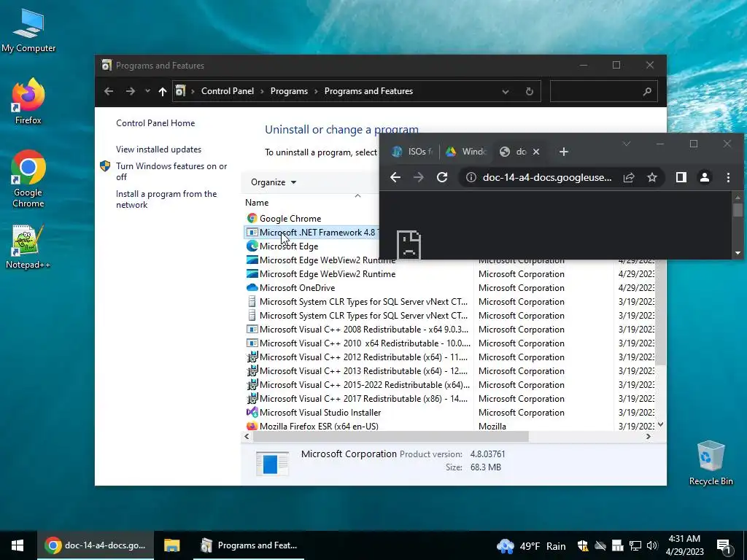
Task: Switch to Programs and Features taskbar item
Action: tap(249, 545)
